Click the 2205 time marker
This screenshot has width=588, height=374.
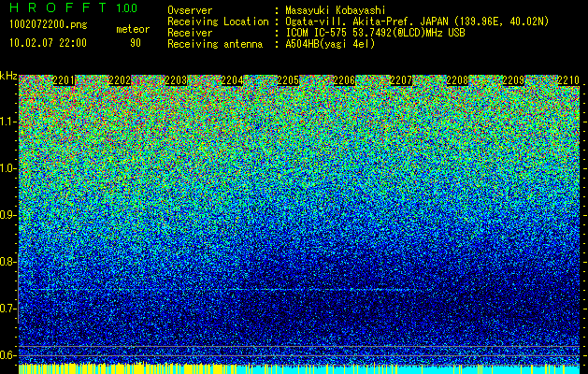[x=288, y=80]
